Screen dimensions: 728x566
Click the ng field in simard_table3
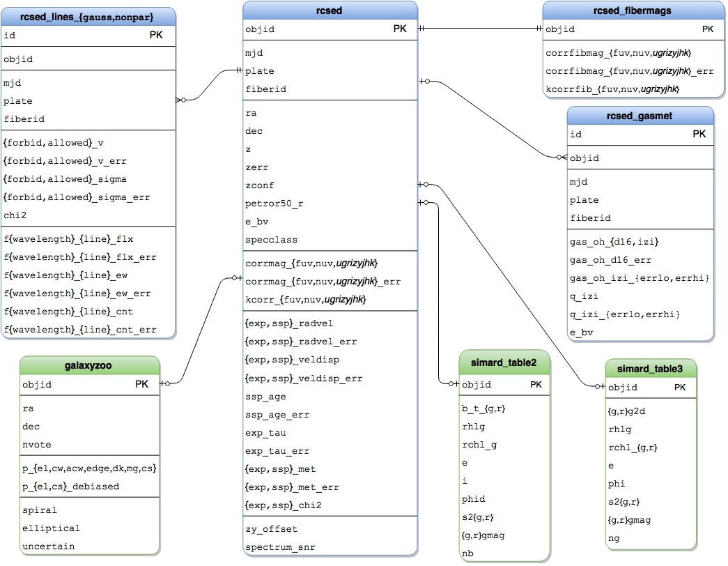(x=614, y=538)
